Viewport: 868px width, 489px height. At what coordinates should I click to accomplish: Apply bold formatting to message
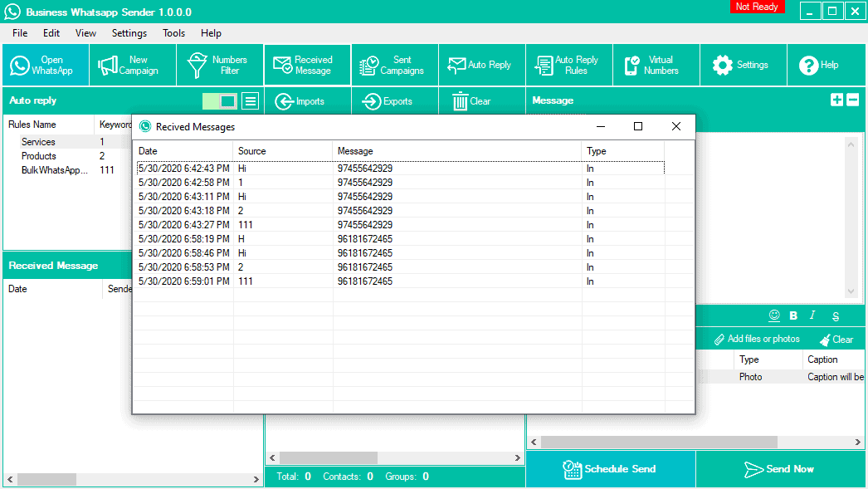(x=793, y=315)
